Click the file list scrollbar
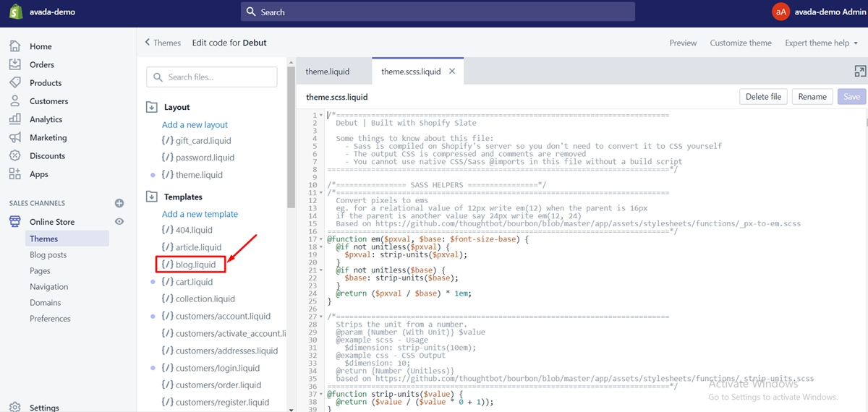 (x=292, y=137)
